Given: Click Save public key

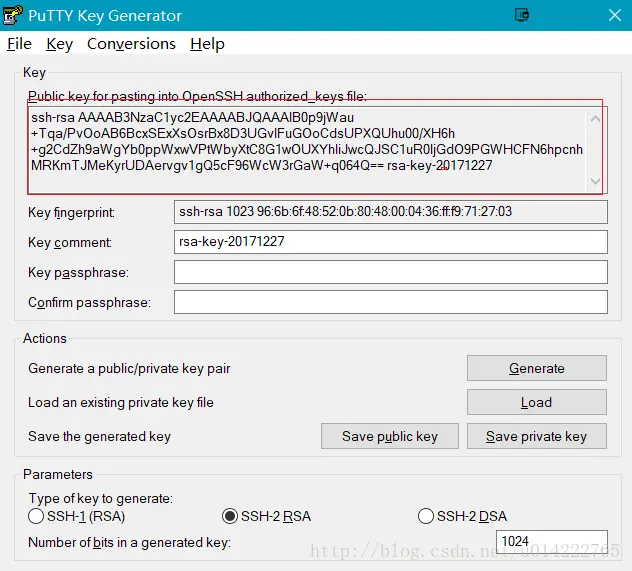Looking at the screenshot, I should pyautogui.click(x=390, y=436).
